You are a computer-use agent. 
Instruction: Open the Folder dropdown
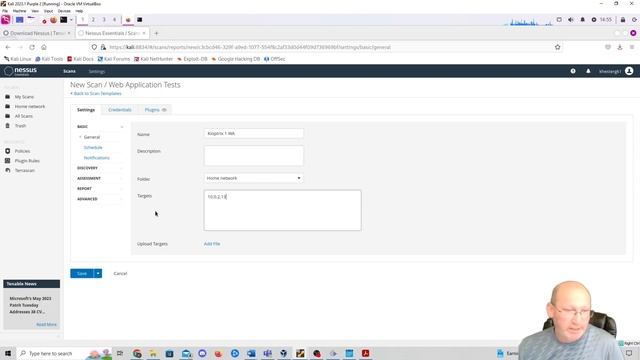[253, 178]
